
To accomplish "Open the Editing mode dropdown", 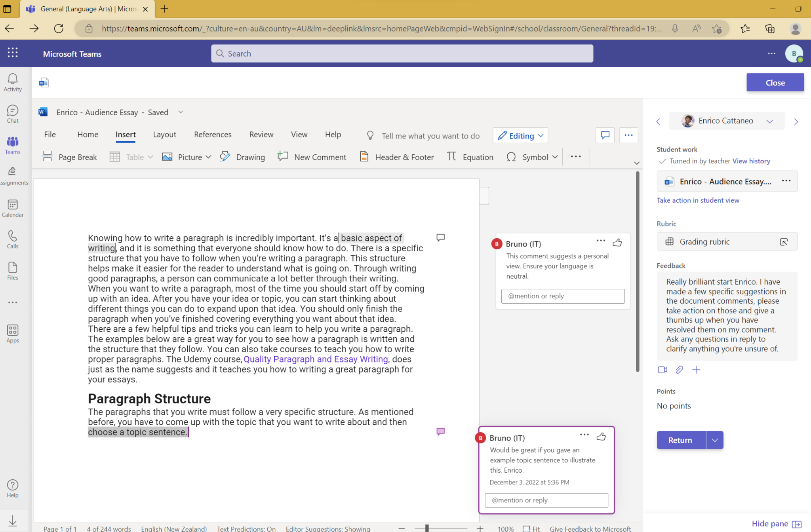I will 520,135.
